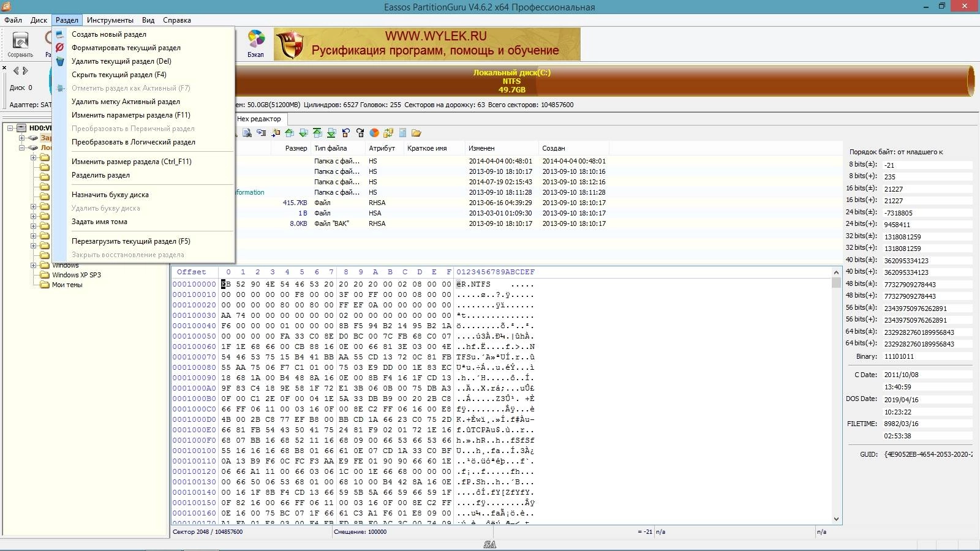Click the light-blue notebook icon in hex toolbar
Screen dimensions: 980x551
(402, 133)
